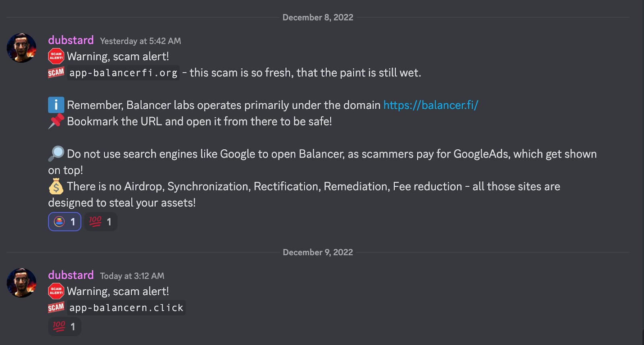The width and height of the screenshot is (644, 345).
Task: Click the December 9, 2022 date divider
Action: click(x=317, y=252)
